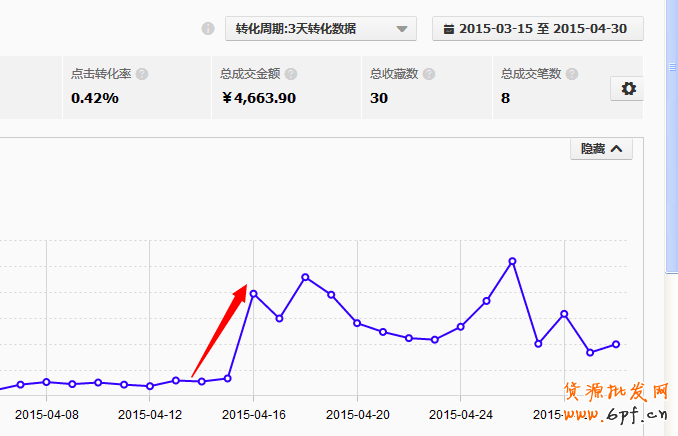The image size is (678, 436).
Task: Click the highest peak data point of the chart
Action: click(x=512, y=261)
